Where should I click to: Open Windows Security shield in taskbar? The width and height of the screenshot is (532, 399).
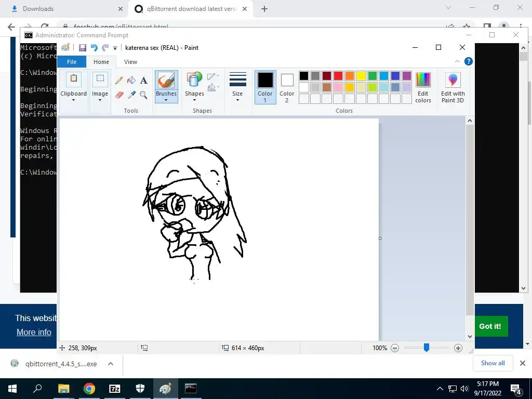[x=140, y=389]
